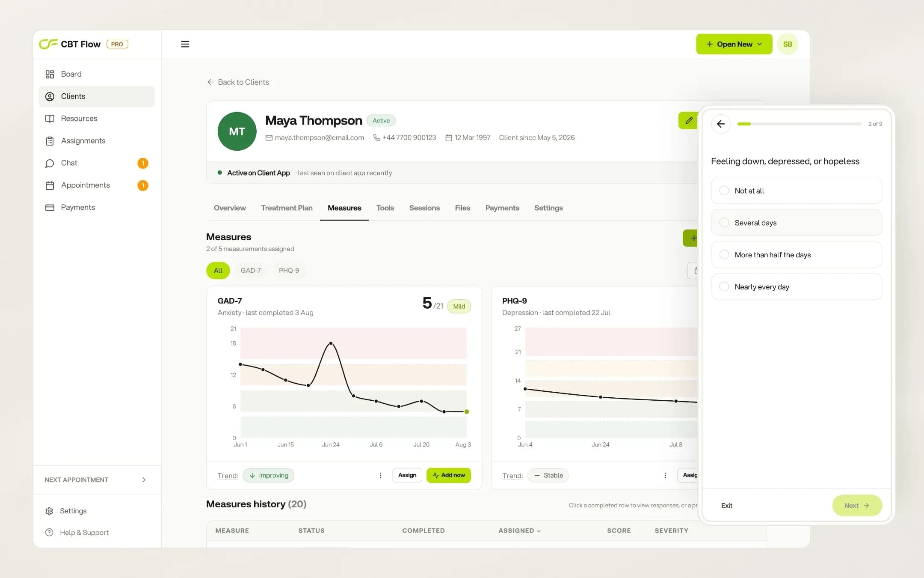Choose 'More than half the days'
The width and height of the screenshot is (924, 578).
[x=796, y=255]
